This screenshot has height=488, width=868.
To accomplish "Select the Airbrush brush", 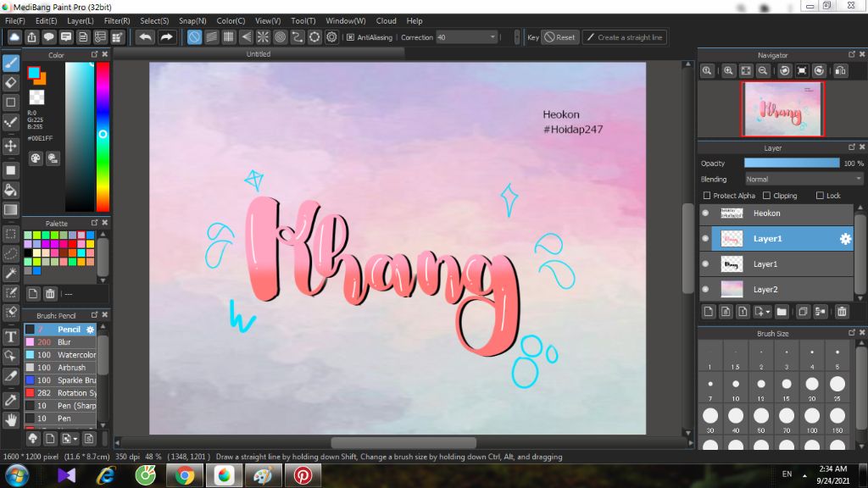I will 60,368.
